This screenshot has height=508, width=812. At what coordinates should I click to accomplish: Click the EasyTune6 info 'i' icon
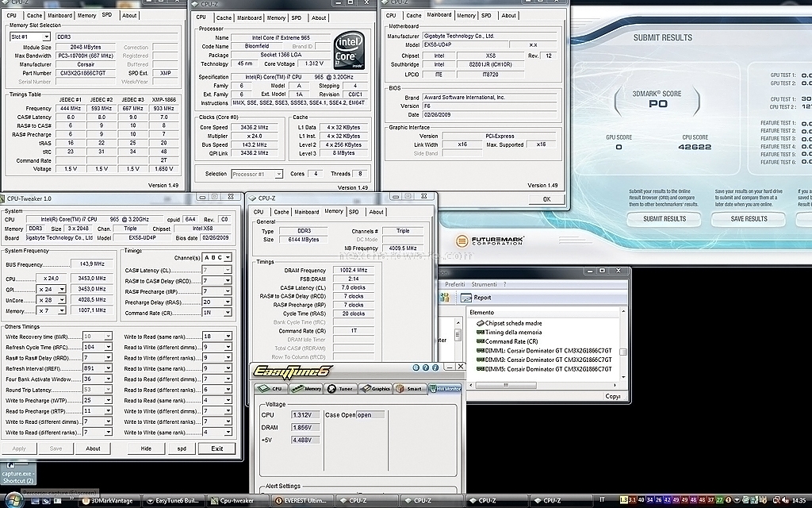(435, 368)
